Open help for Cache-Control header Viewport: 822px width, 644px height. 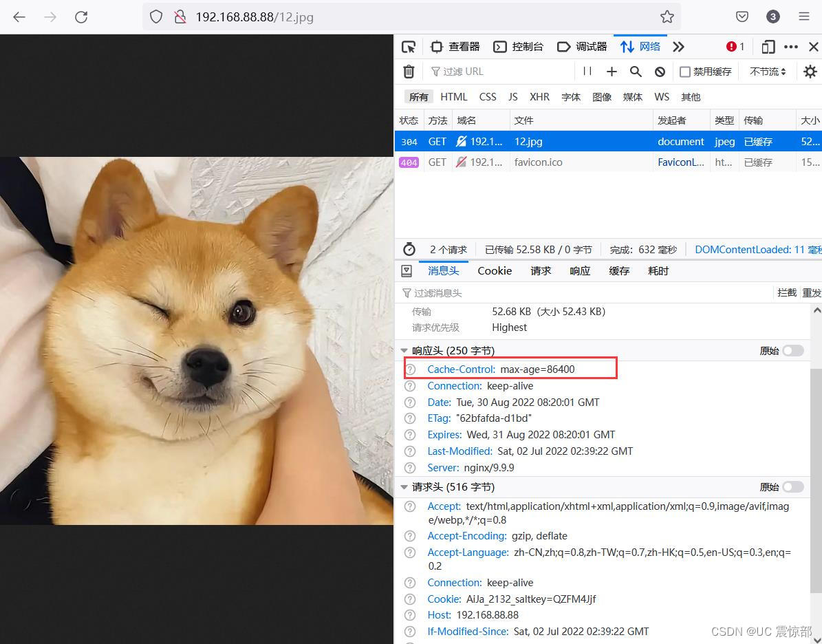coord(411,369)
